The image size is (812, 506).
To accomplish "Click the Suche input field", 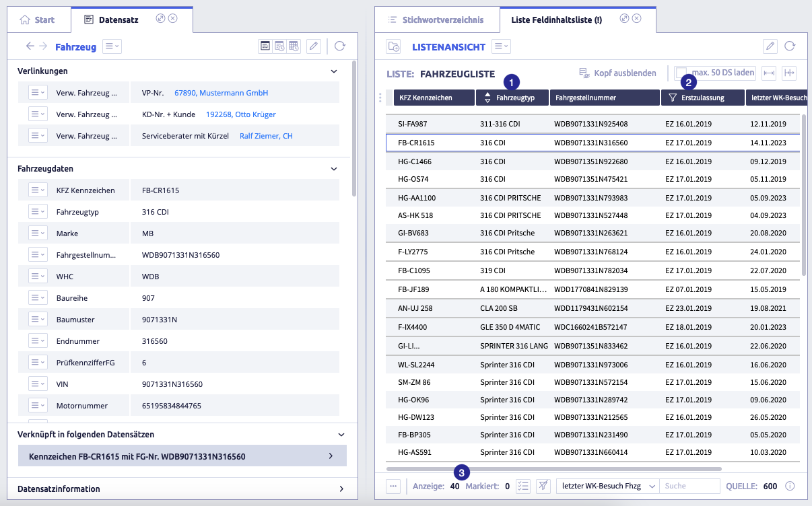I will coord(690,486).
